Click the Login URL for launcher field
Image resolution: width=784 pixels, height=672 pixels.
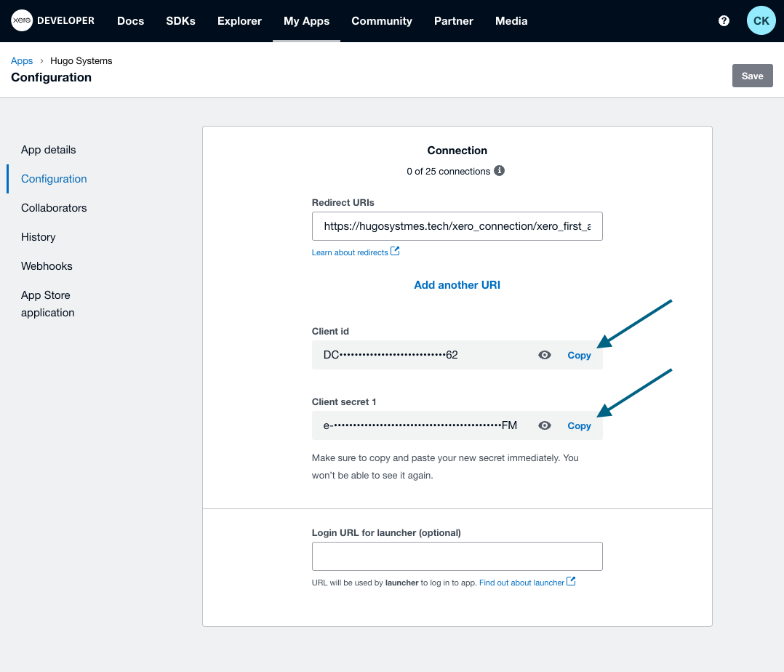[x=457, y=556]
